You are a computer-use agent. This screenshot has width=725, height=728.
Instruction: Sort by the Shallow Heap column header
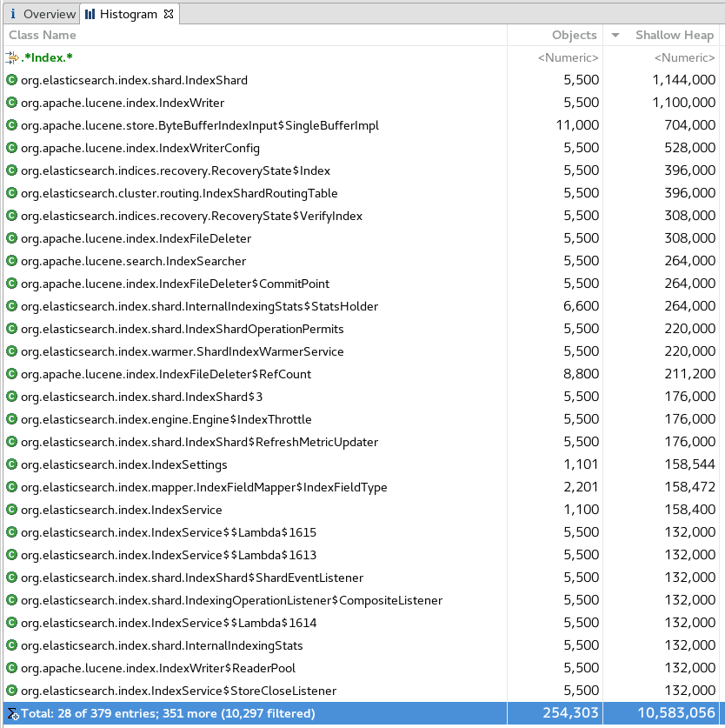[675, 36]
